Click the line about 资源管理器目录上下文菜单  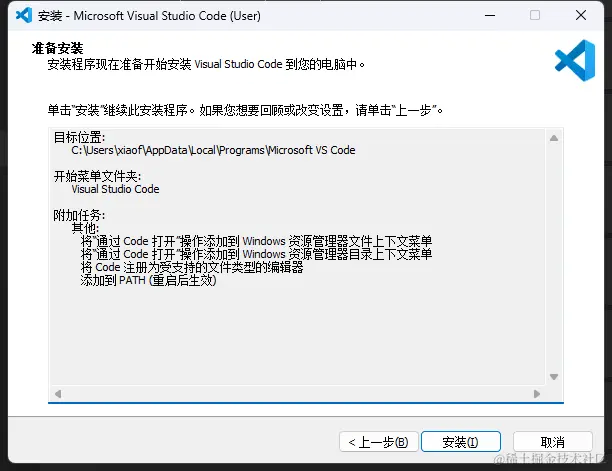click(256, 254)
